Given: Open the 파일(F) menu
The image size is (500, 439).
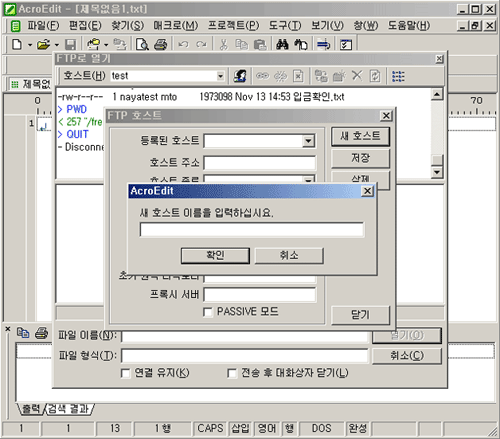Looking at the screenshot, I should pos(43,26).
